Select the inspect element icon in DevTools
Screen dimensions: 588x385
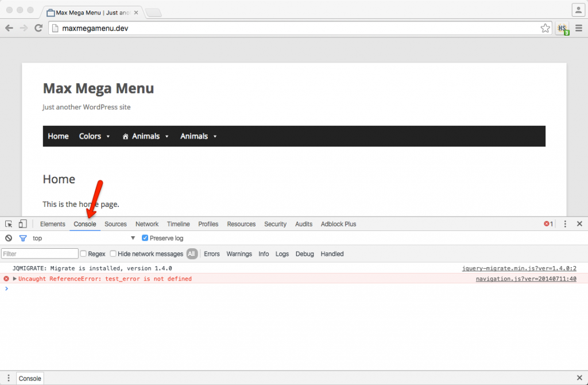coord(8,224)
